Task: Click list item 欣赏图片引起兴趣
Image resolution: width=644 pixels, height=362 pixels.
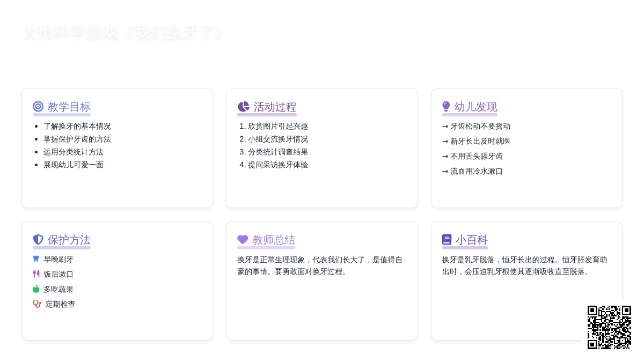Action: (277, 126)
